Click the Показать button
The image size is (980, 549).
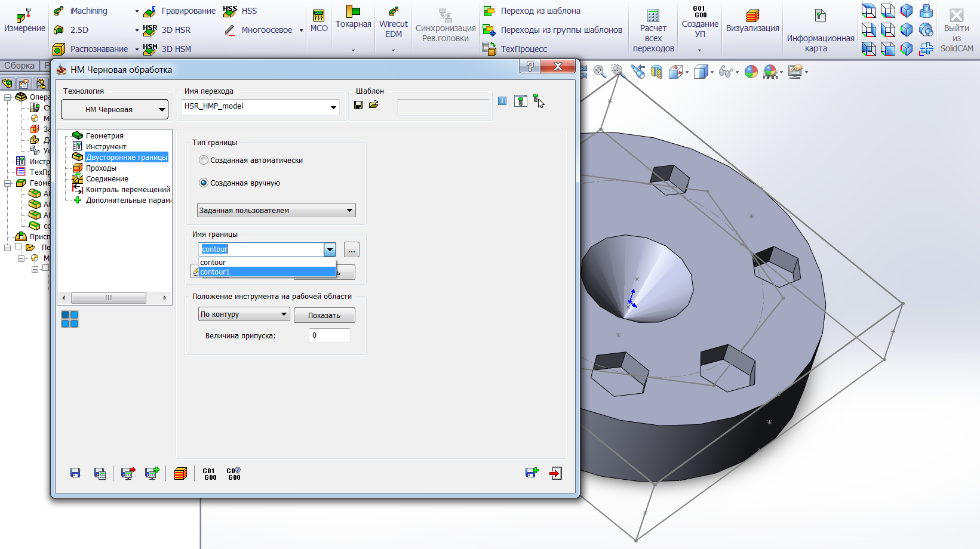tap(324, 315)
